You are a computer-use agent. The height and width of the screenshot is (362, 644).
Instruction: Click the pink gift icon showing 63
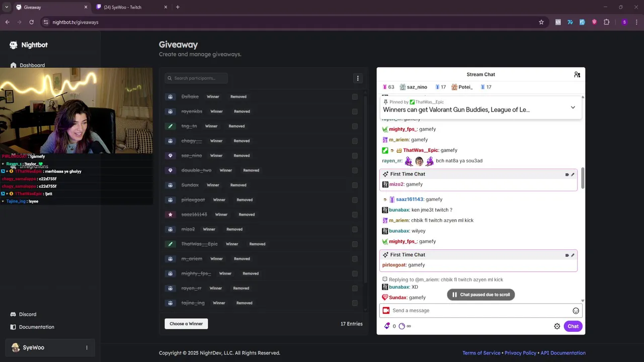(x=385, y=87)
